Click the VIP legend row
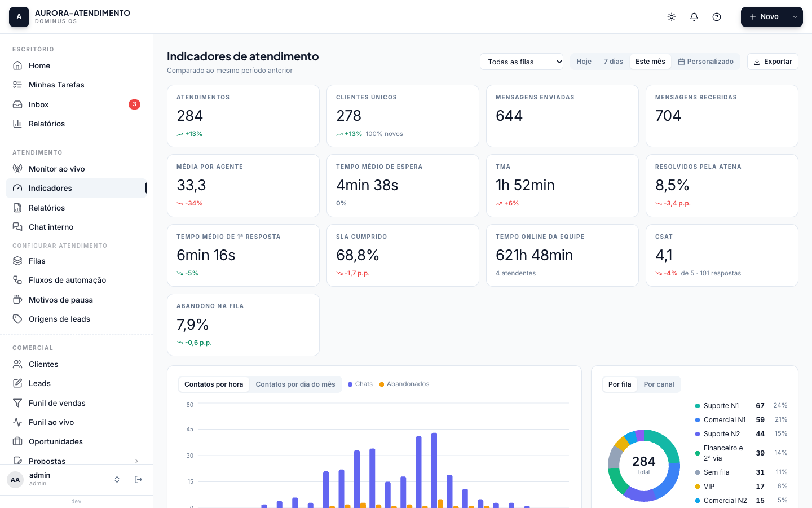 (x=741, y=487)
